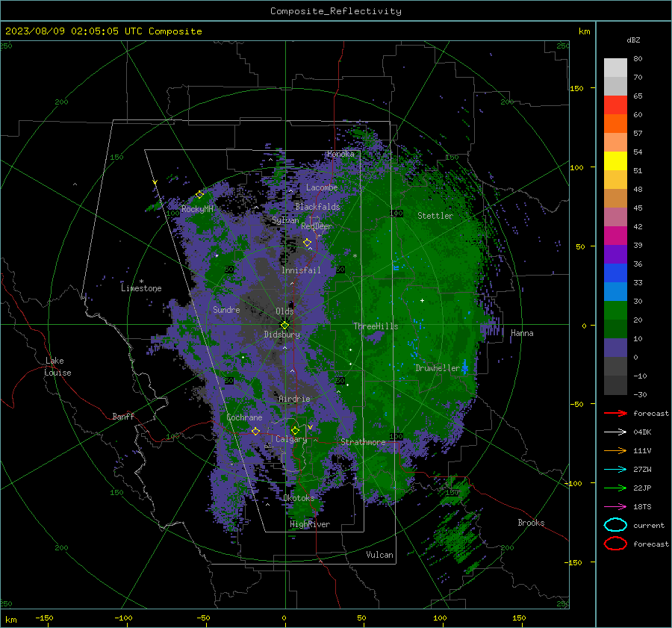Select the magenta 39-42 dBZ swatch
The width and height of the screenshot is (672, 628).
(x=615, y=236)
